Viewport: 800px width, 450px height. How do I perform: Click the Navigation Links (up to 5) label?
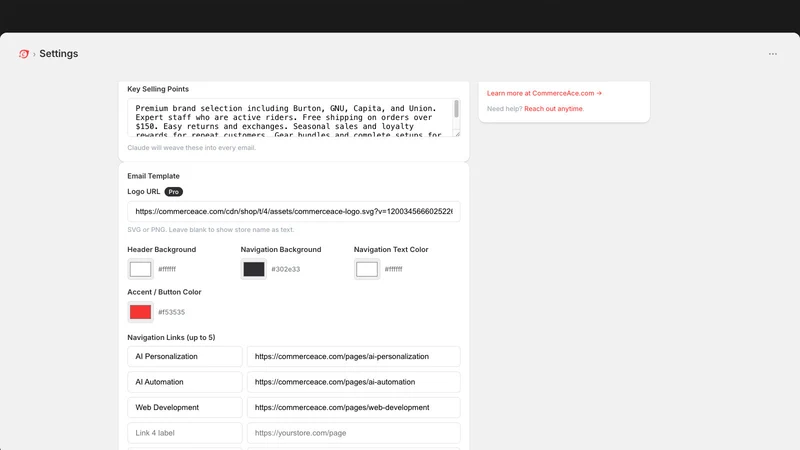[171, 337]
